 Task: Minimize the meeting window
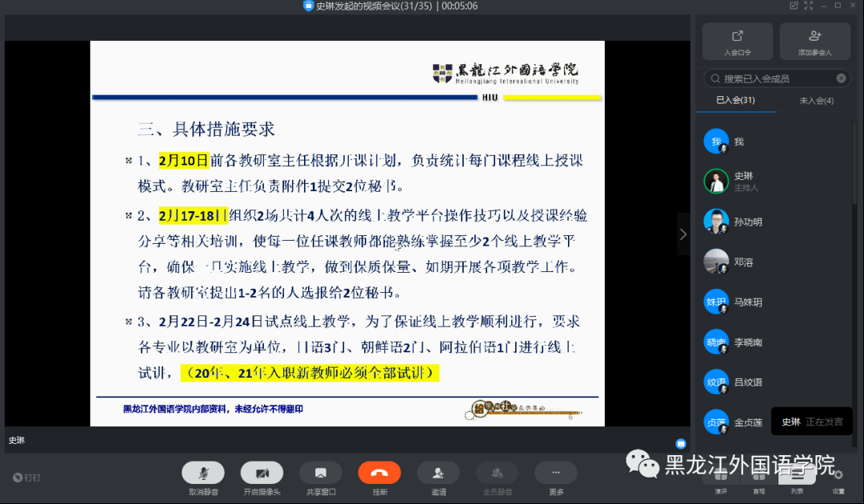point(823,6)
